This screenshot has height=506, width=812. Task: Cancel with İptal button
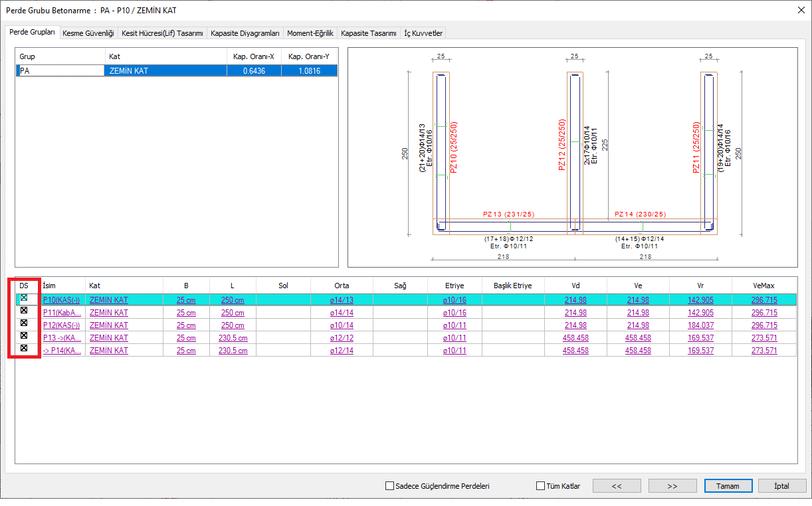782,486
